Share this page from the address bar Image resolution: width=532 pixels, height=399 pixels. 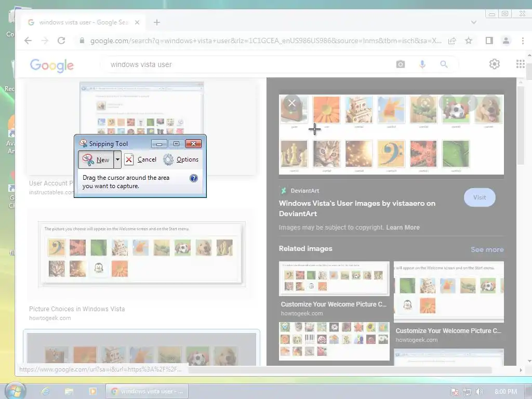pos(452,41)
